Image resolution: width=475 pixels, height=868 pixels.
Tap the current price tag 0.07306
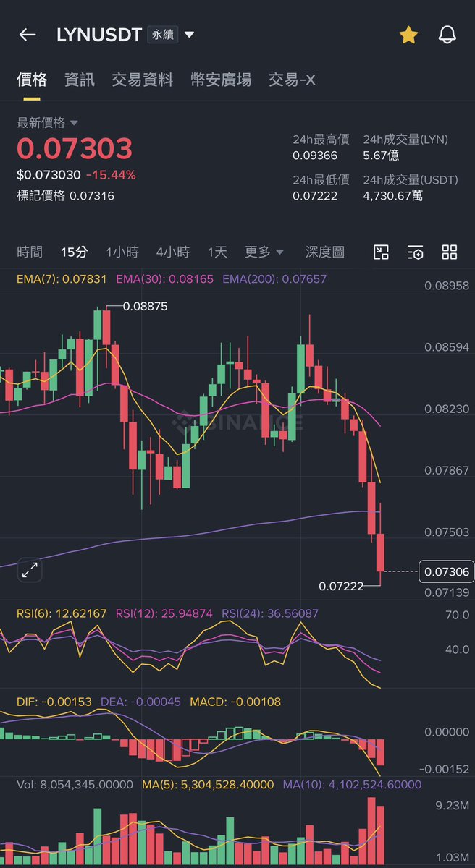coord(446,571)
